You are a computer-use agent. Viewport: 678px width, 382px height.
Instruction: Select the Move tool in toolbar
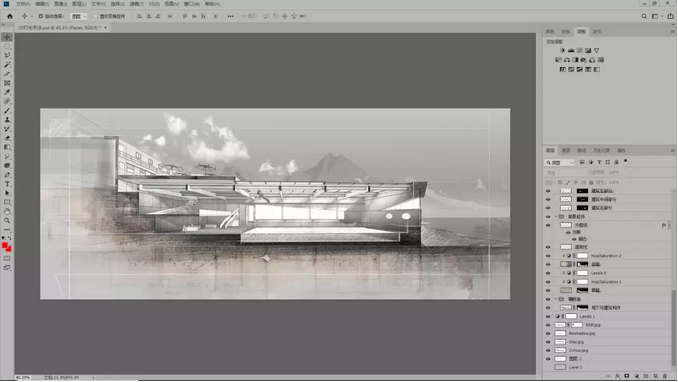(7, 38)
